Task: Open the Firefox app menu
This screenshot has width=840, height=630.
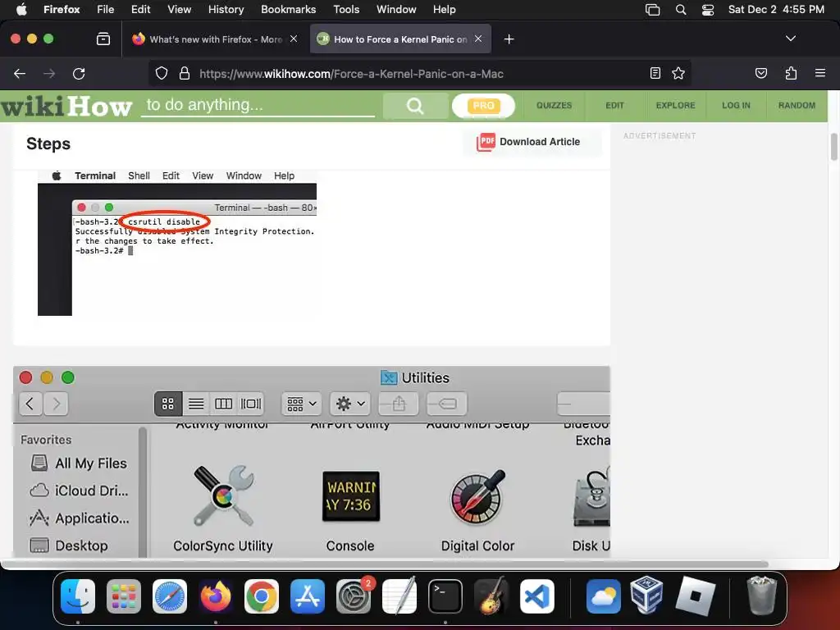Action: 62,10
